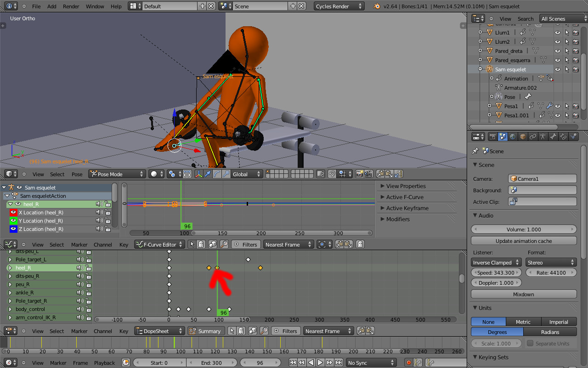588x368 pixels.
Task: Expand the Llum1 outliner item
Action: (480, 33)
